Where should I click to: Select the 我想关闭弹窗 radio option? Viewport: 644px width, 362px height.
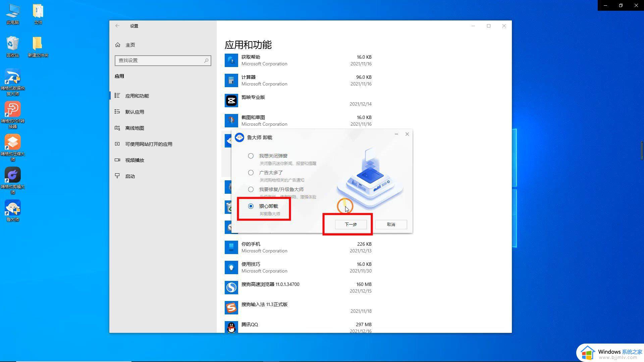pos(251,156)
